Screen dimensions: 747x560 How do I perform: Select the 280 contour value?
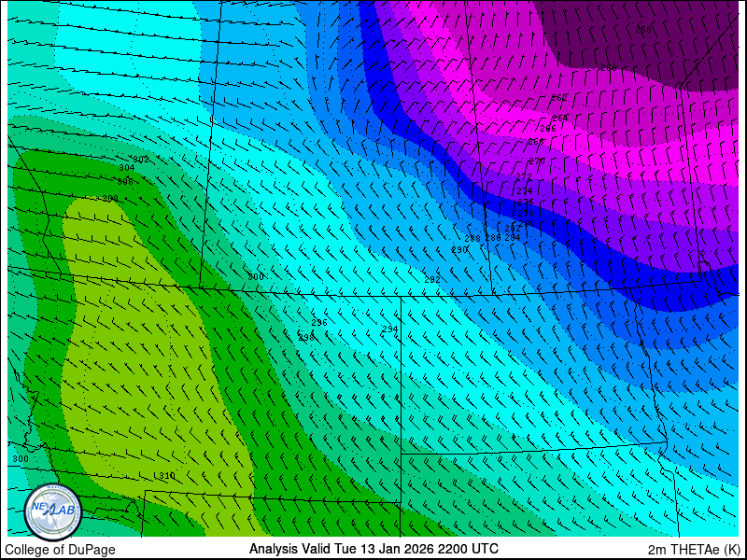click(x=527, y=223)
